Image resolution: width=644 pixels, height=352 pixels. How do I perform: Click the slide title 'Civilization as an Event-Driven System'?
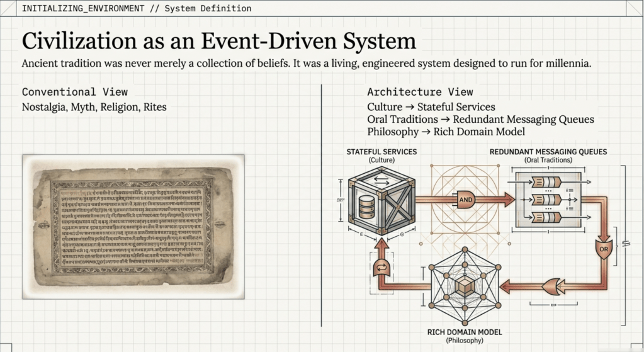[219, 41]
